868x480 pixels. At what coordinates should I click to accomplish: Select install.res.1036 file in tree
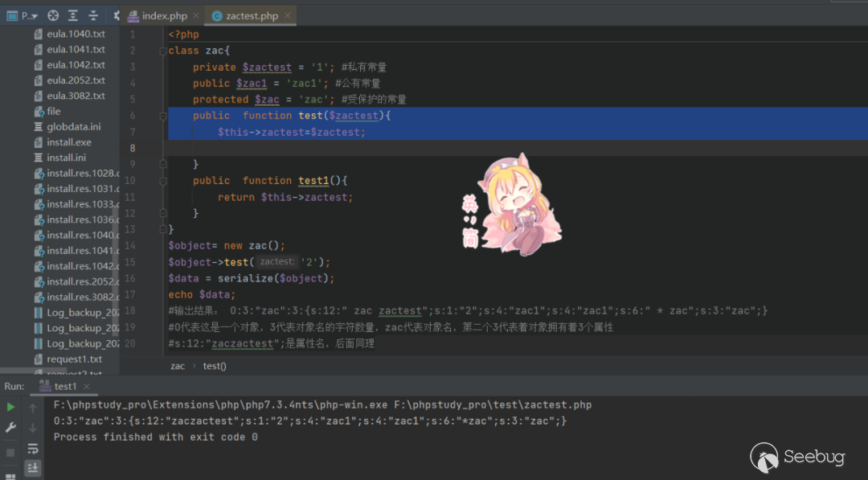tap(82, 219)
